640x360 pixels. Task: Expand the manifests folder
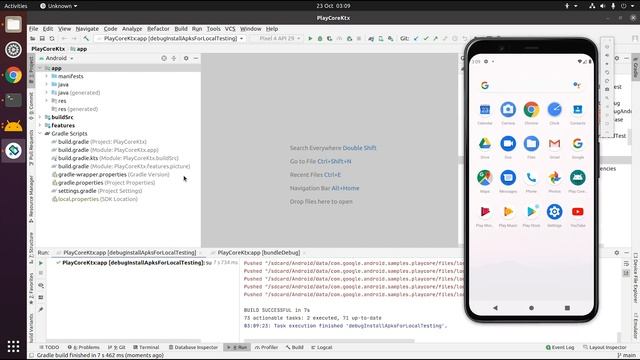(47, 76)
